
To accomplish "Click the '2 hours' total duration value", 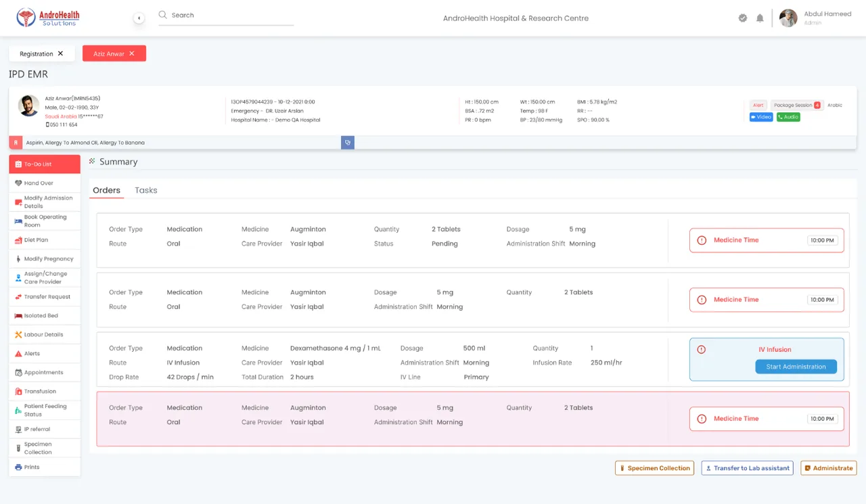I will click(x=302, y=377).
